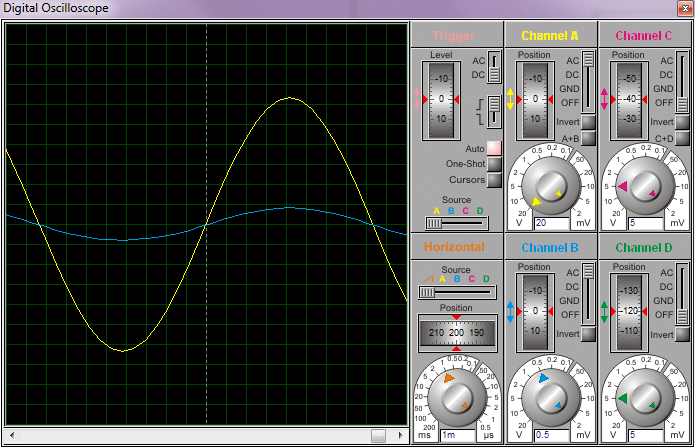The width and height of the screenshot is (695, 448).
Task: Click the trigger AC/DC coupling switch
Action: tap(494, 67)
